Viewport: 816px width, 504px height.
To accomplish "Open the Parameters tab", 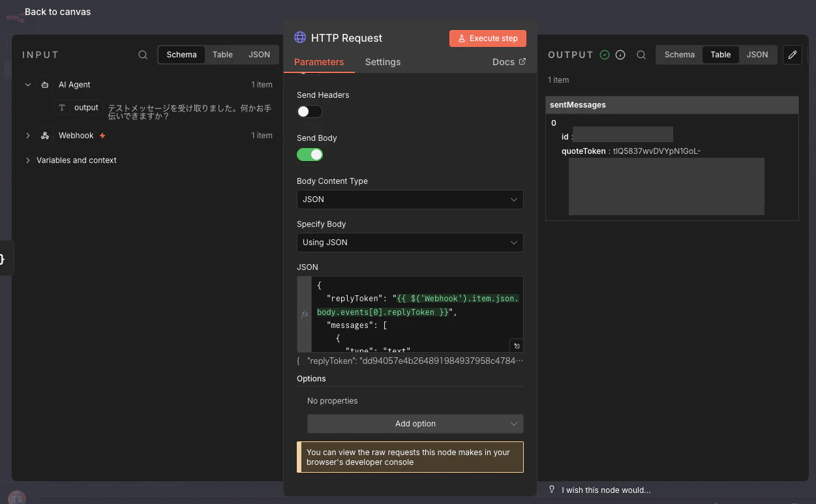I will (319, 62).
